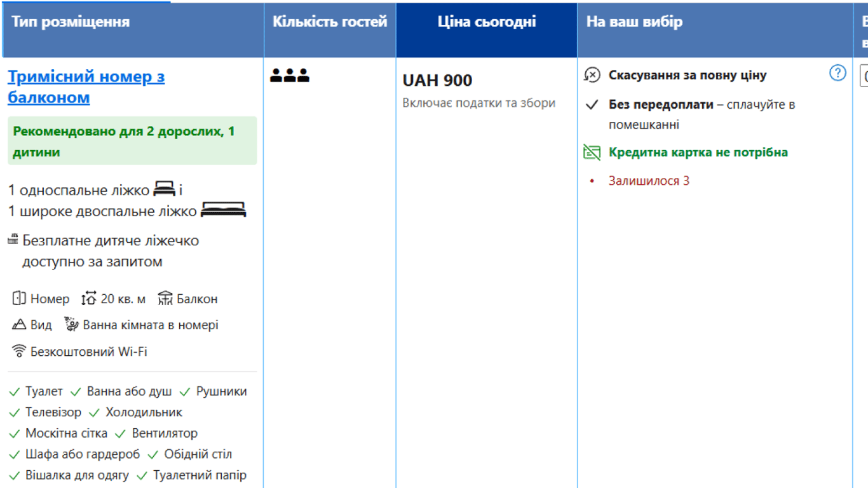Click the bathroom icon by Ванна кімната
Viewport: 868px width, 488px height.
[71, 325]
